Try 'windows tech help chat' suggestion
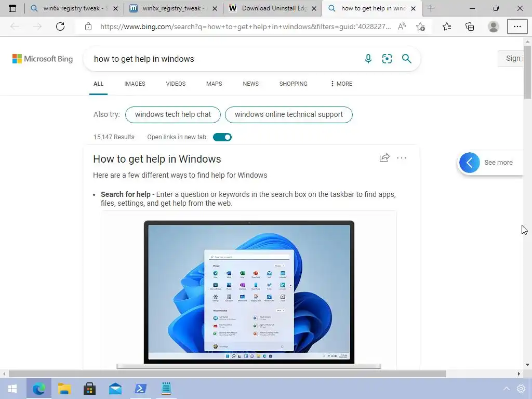This screenshot has height=399, width=532. [x=173, y=115]
